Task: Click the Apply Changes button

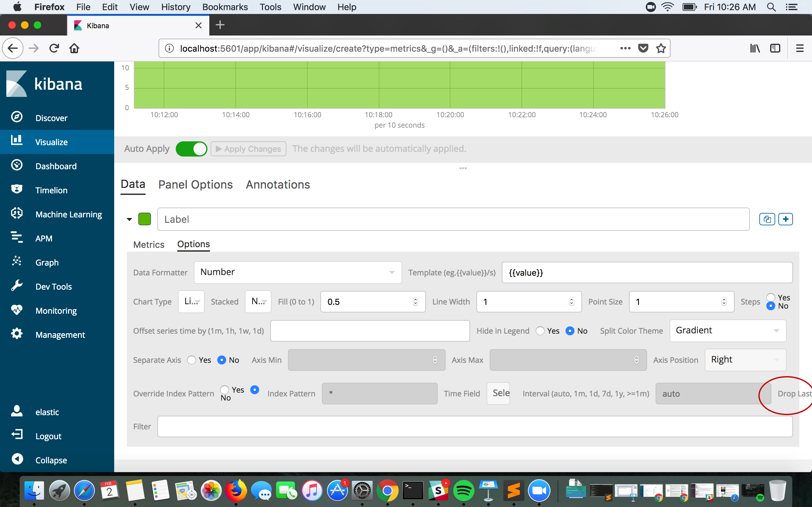Action: tap(248, 149)
